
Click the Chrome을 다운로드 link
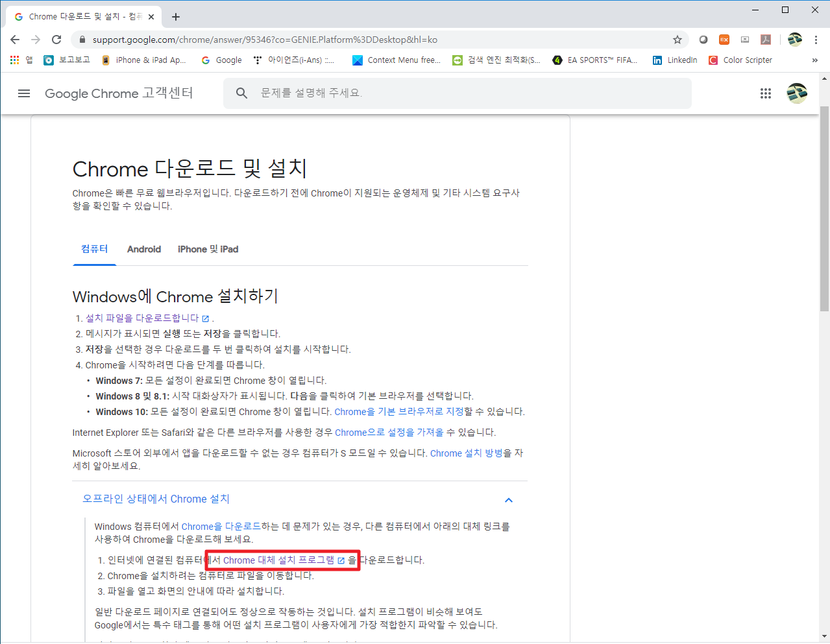point(221,526)
